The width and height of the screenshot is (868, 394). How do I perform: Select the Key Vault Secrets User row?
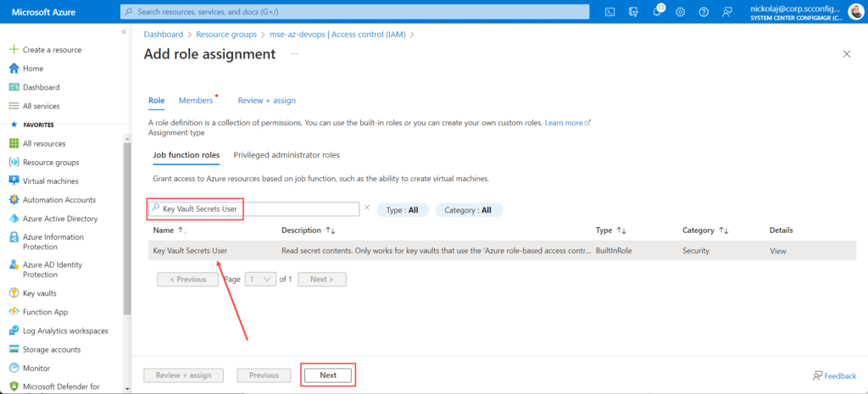502,251
